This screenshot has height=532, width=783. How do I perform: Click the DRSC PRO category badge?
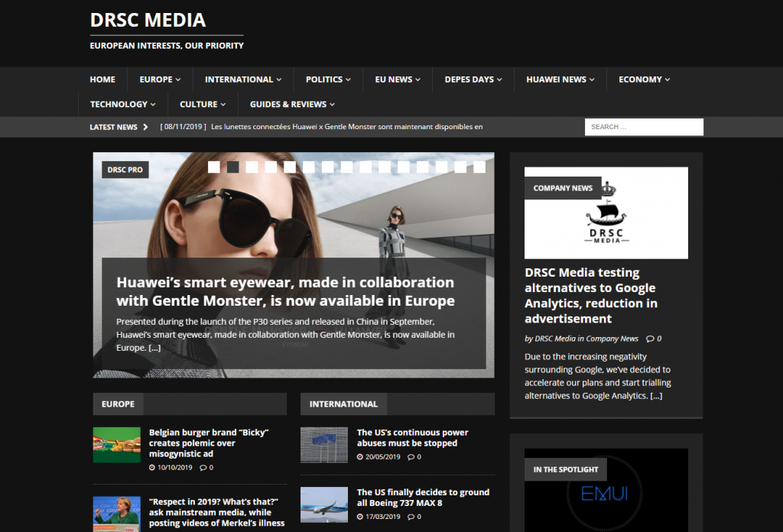coord(125,170)
